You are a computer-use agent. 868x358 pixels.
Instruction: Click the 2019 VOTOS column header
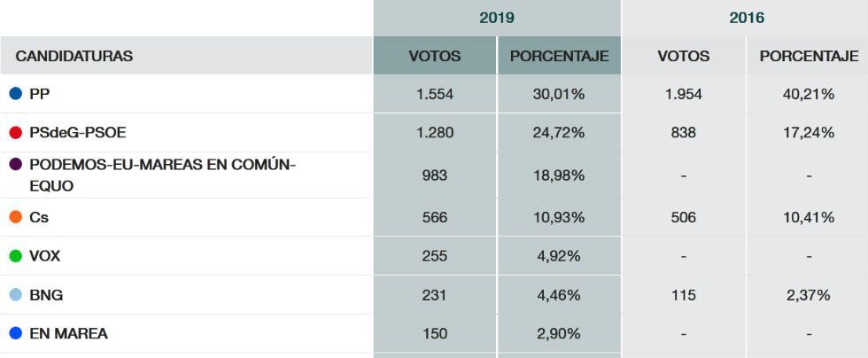pos(435,56)
